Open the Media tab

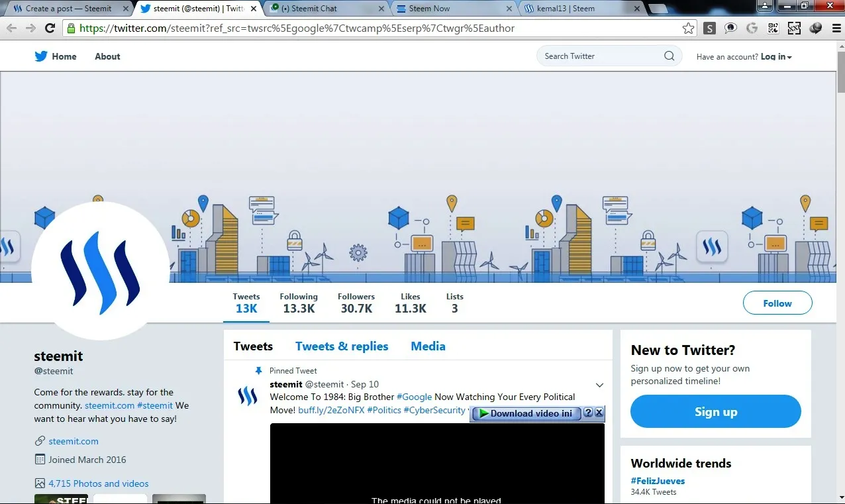(428, 346)
